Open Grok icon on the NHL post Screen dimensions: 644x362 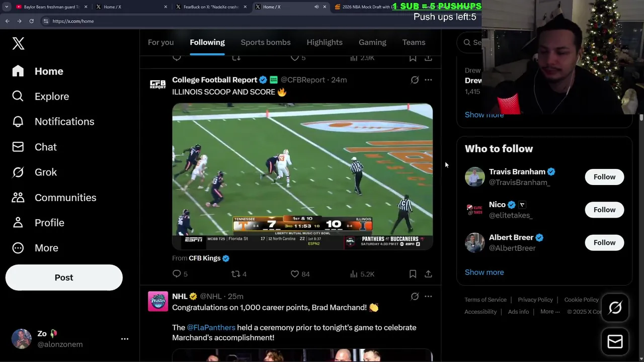coord(415,297)
